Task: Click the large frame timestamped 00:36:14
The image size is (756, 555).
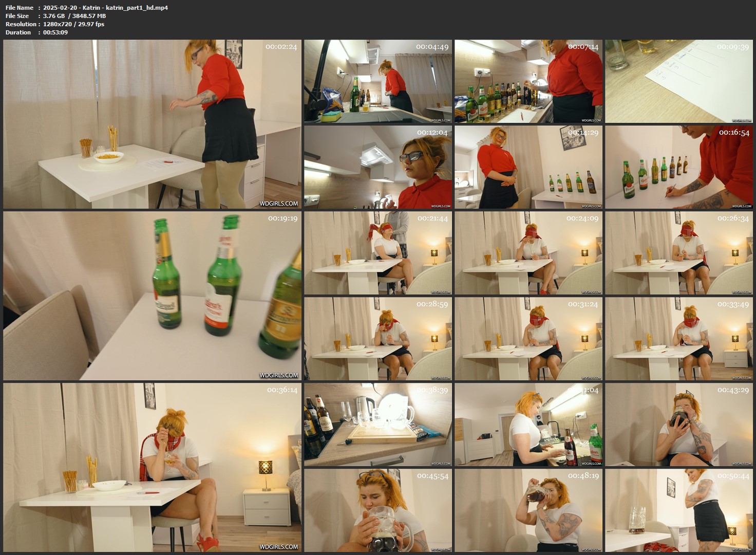Action: [152, 467]
